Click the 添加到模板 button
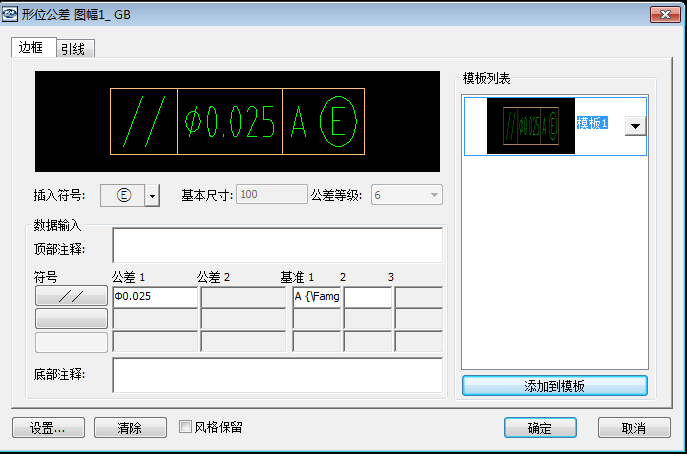The height and width of the screenshot is (454, 687). pos(555,386)
